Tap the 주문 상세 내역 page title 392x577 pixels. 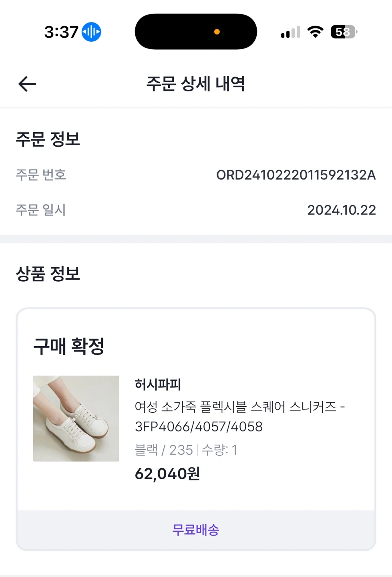click(x=196, y=84)
